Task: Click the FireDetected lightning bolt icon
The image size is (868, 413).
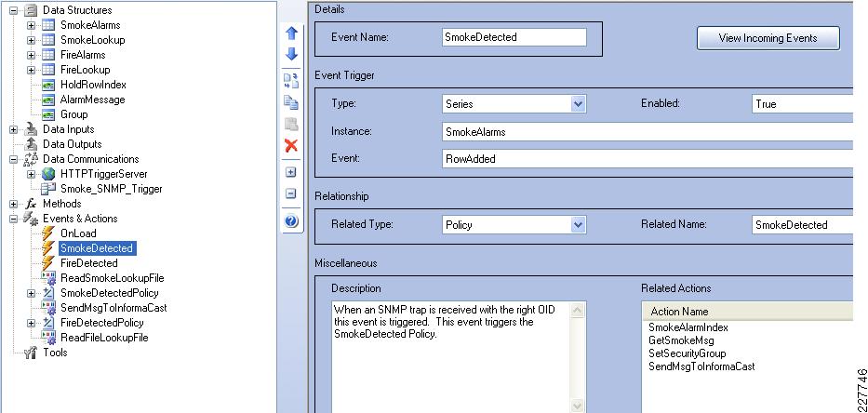Action: pyautogui.click(x=48, y=263)
